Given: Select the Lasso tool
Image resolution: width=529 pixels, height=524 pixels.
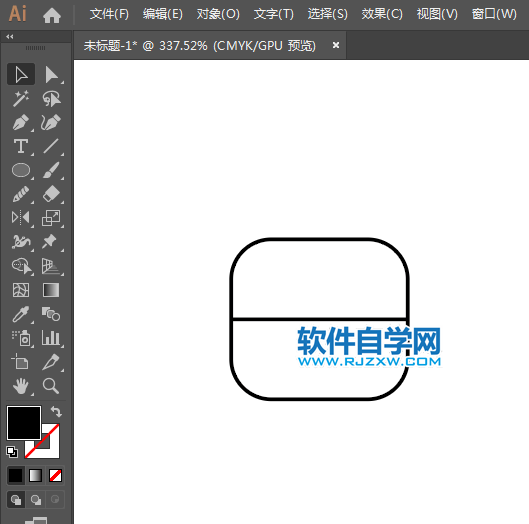Looking at the screenshot, I should click(51, 98).
